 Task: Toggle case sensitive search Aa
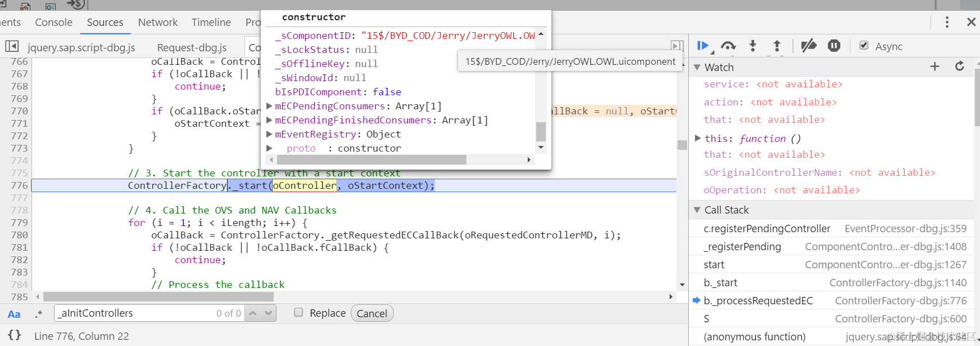click(14, 314)
